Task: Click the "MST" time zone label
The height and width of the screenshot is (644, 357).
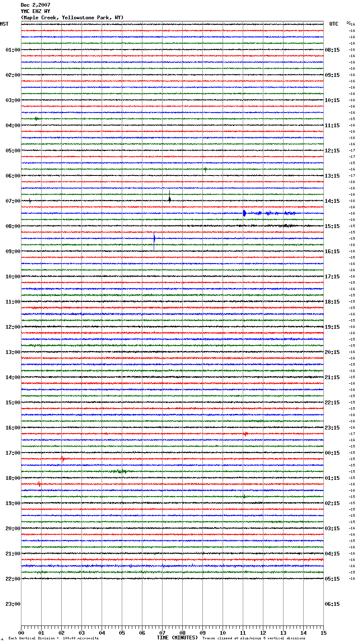Action: 4,24
